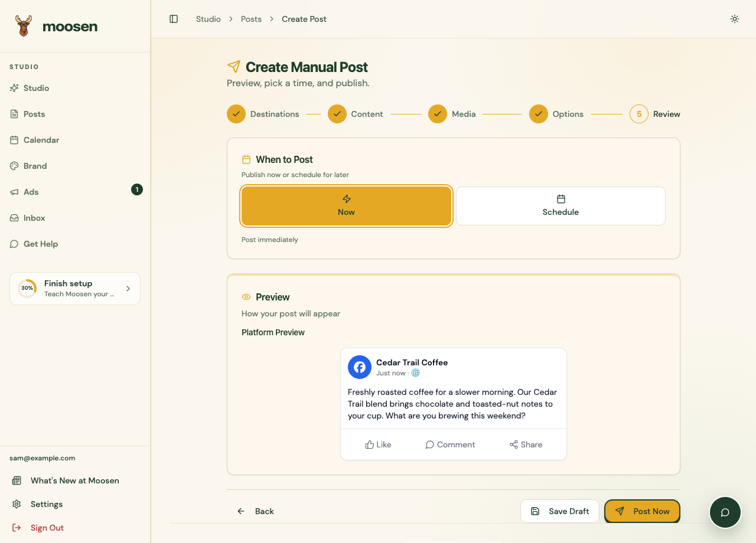Select the Schedule publishing option
Viewport: 756px width, 543px height.
click(x=561, y=206)
